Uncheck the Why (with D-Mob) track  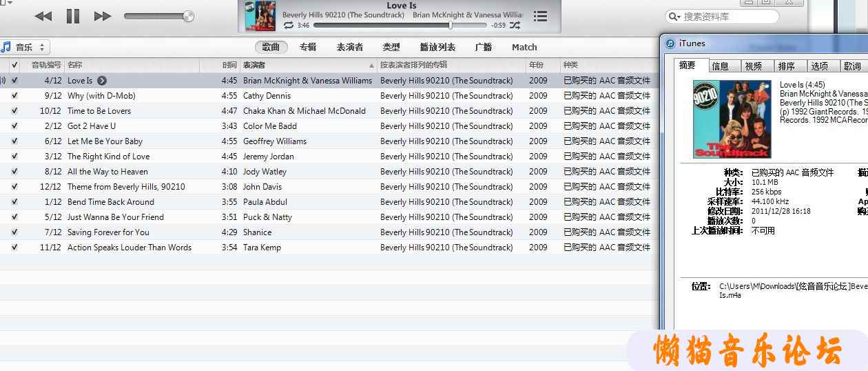pos(14,96)
